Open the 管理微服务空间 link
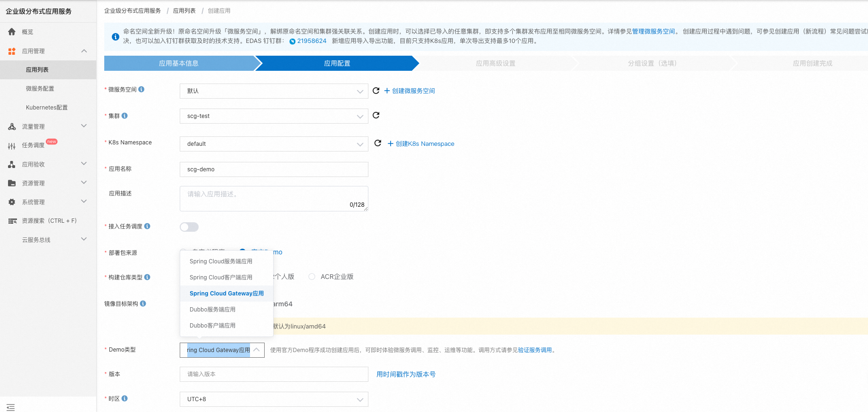The height and width of the screenshot is (412, 868). coord(653,32)
